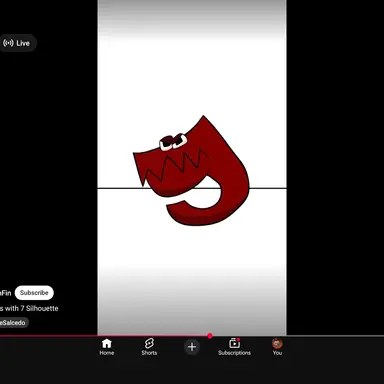Open the You profile tab
The height and width of the screenshot is (384, 384).
[x=277, y=347]
